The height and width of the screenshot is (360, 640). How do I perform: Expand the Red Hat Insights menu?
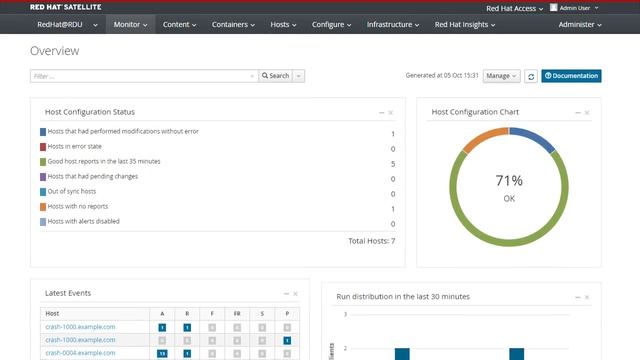click(464, 24)
